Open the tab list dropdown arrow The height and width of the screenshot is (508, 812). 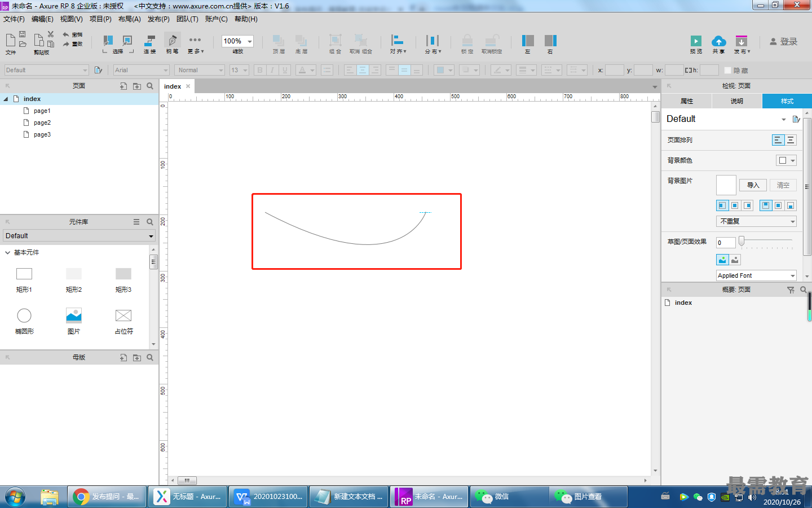(x=655, y=87)
